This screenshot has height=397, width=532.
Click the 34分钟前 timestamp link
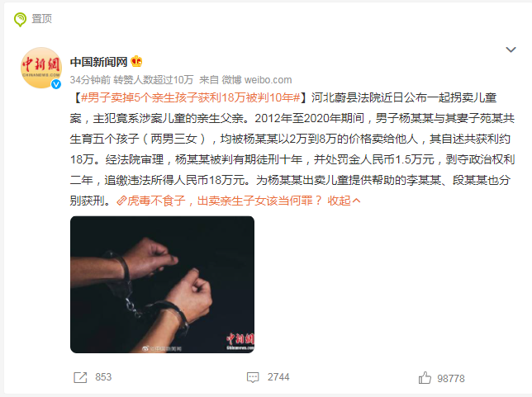coord(90,80)
